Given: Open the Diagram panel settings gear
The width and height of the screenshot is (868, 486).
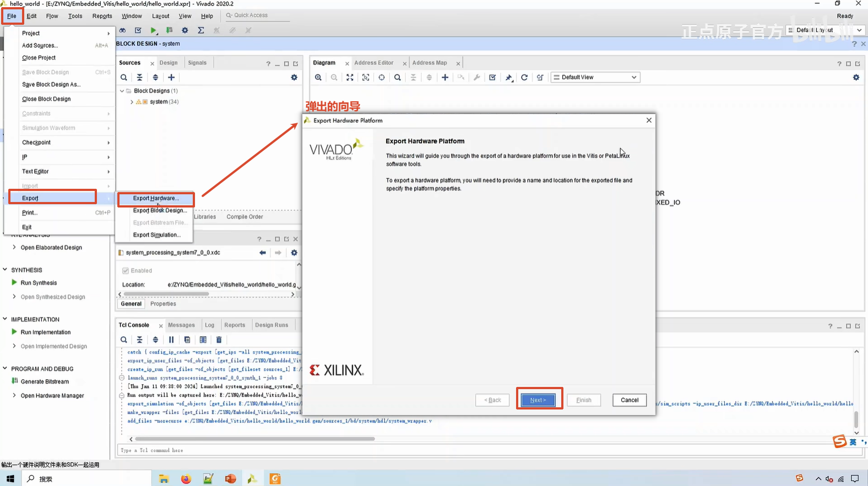Looking at the screenshot, I should click(x=856, y=78).
